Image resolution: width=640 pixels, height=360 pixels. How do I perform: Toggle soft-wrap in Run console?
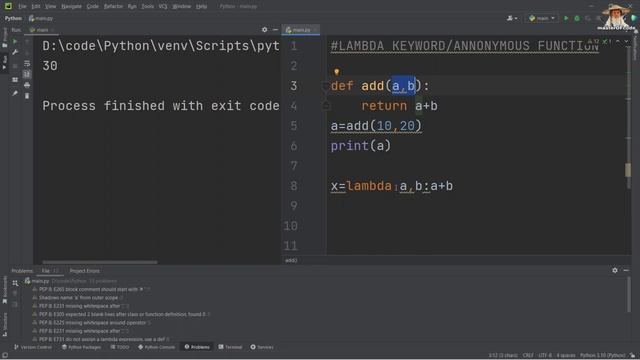27,64
